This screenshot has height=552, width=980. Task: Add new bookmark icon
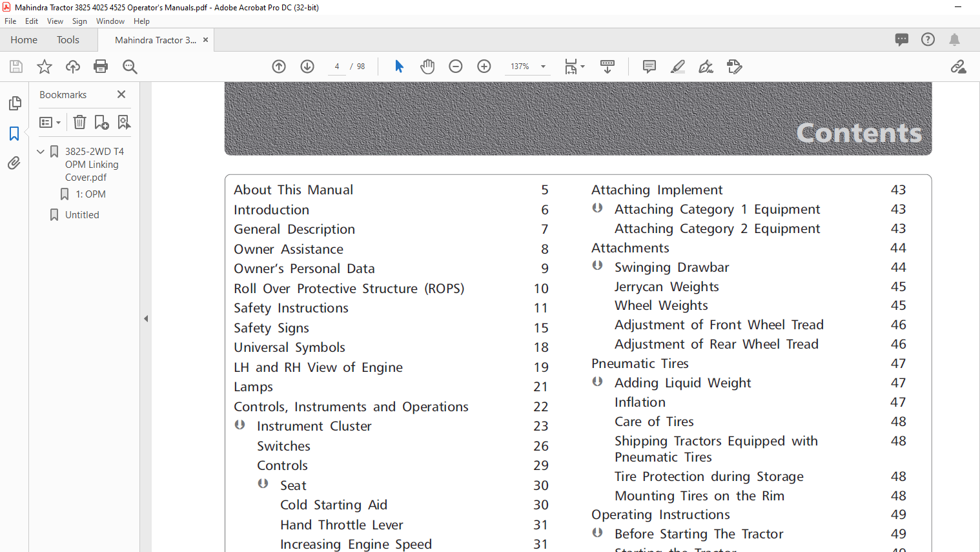[x=101, y=122]
